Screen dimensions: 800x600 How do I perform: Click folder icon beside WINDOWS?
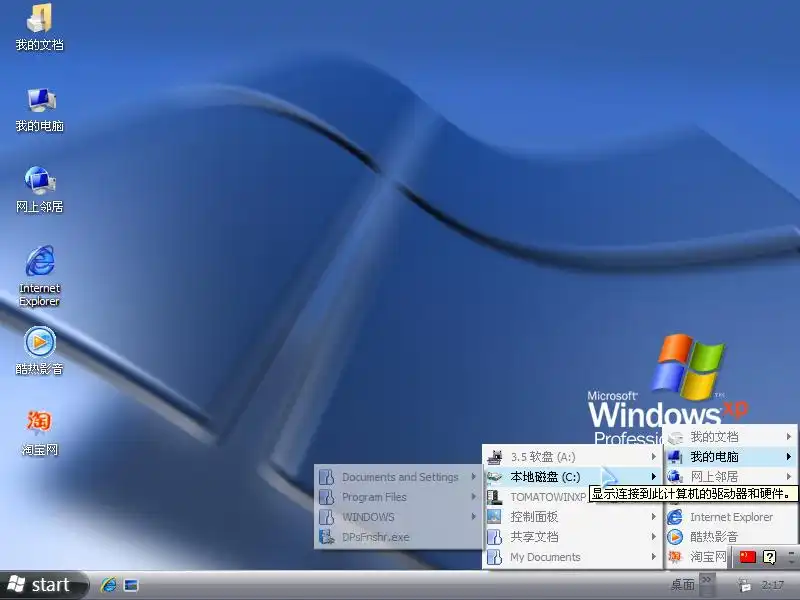coord(327,517)
